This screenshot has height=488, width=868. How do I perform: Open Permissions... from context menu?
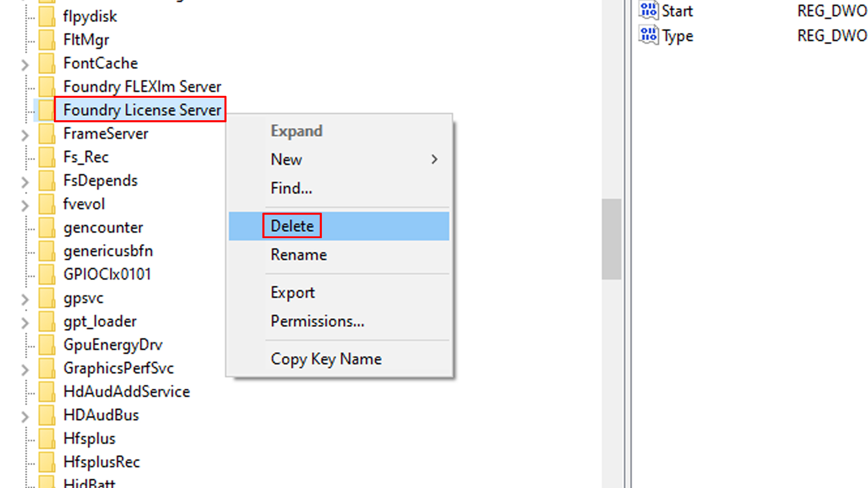(317, 321)
